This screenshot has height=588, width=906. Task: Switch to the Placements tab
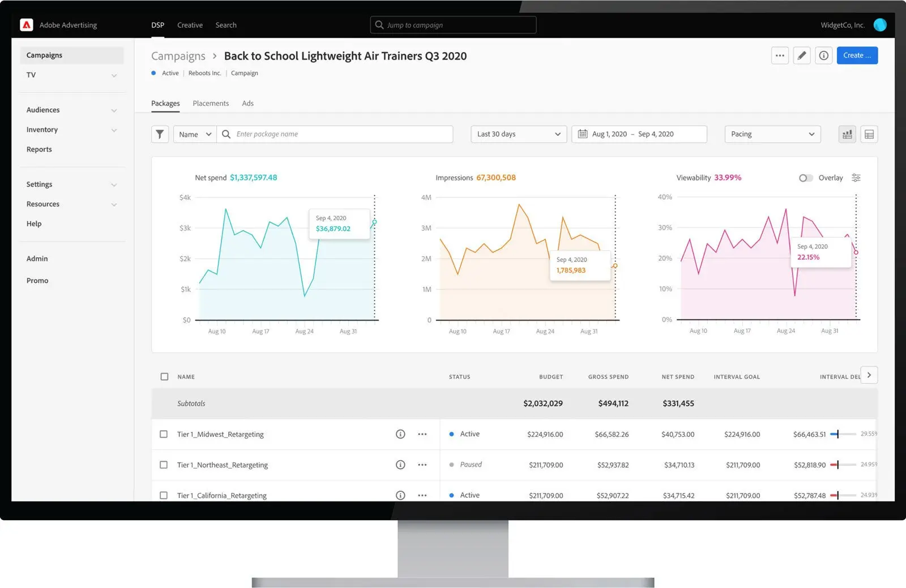(x=211, y=103)
